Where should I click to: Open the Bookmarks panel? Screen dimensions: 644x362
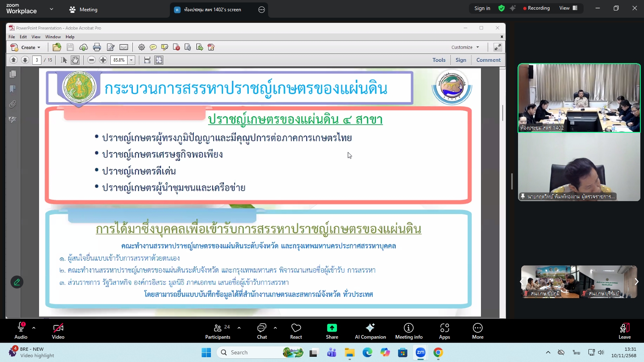pyautogui.click(x=12, y=89)
